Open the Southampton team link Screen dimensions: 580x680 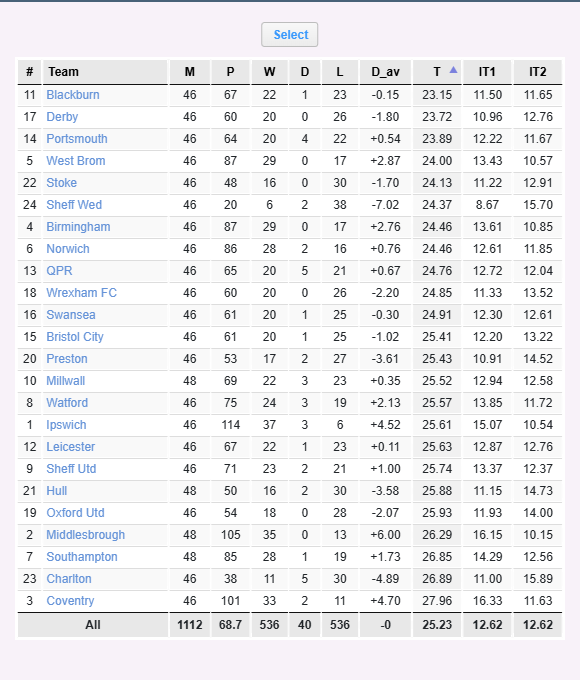tap(82, 556)
